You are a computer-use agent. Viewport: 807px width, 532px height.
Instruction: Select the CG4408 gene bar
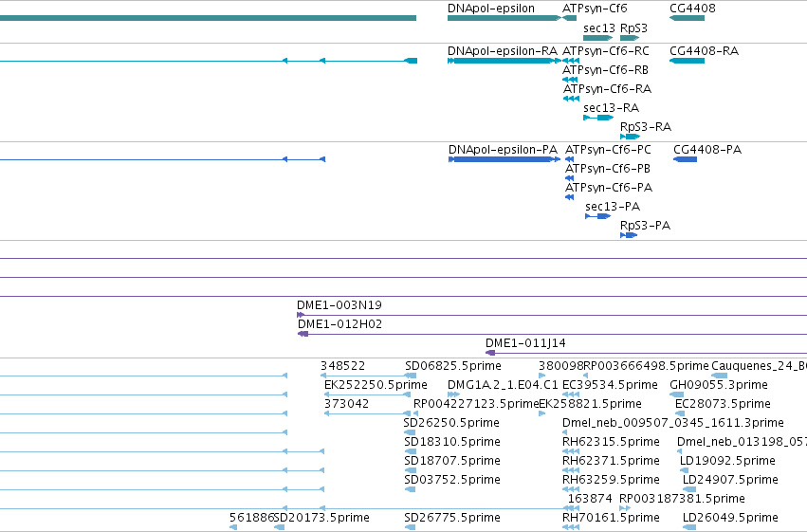[x=687, y=18]
